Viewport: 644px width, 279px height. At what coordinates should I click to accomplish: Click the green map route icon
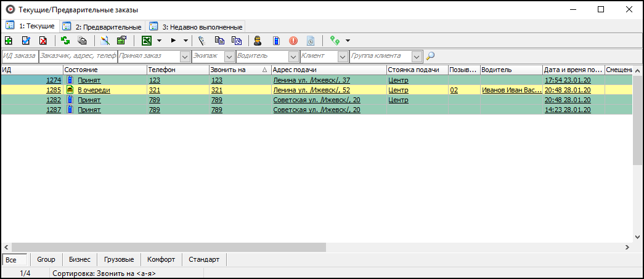click(335, 41)
